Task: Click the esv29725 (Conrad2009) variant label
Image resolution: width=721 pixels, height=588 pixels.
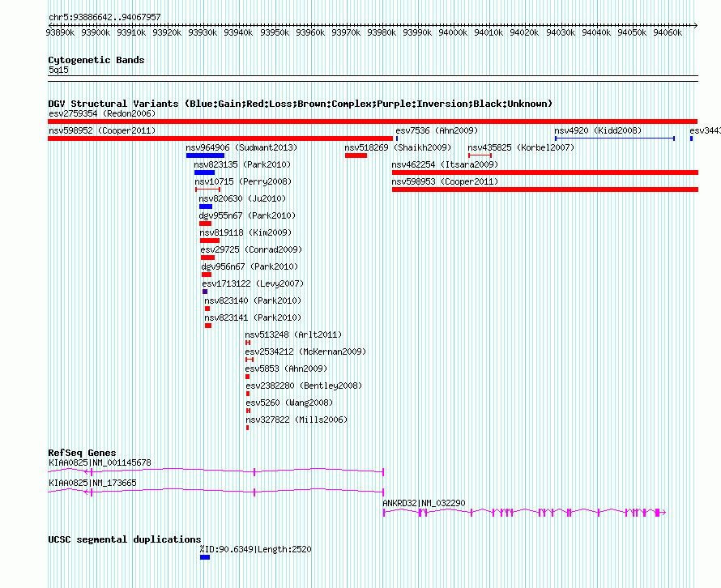Action: click(251, 249)
